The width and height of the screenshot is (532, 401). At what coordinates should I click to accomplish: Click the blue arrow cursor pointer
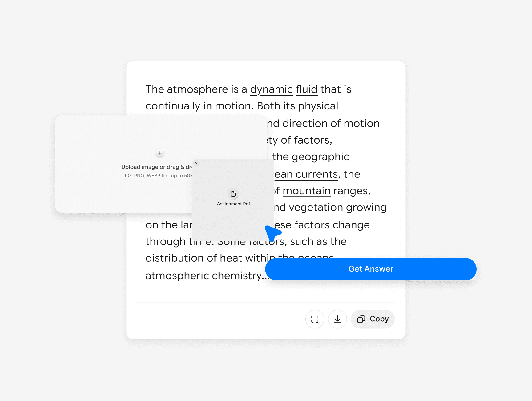(x=272, y=233)
